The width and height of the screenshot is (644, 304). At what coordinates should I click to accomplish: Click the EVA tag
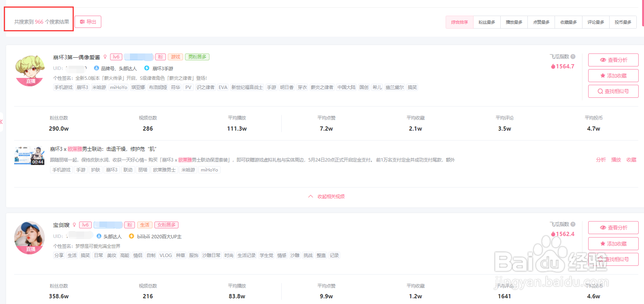[x=223, y=87]
